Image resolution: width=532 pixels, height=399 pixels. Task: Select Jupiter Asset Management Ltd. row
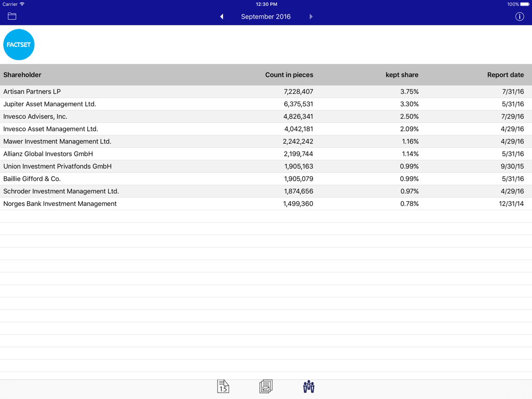pos(266,104)
